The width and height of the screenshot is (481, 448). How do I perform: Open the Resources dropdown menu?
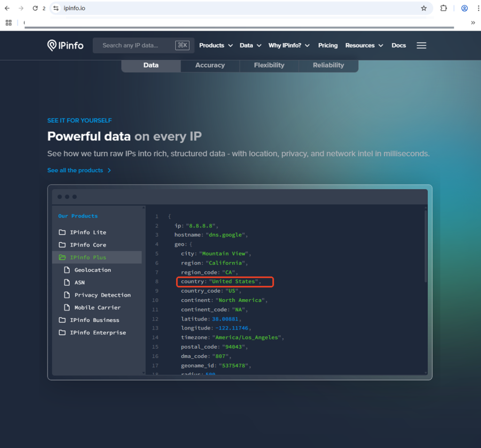click(x=364, y=46)
